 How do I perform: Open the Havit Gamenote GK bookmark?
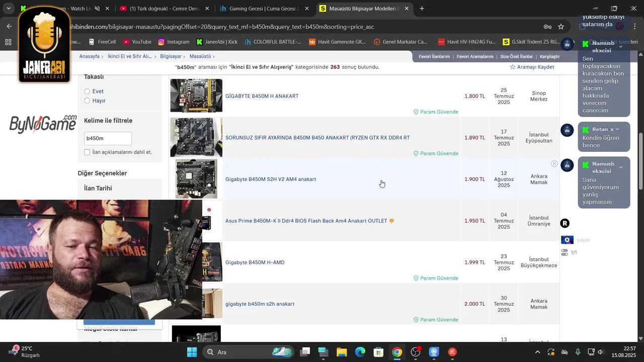(x=337, y=42)
